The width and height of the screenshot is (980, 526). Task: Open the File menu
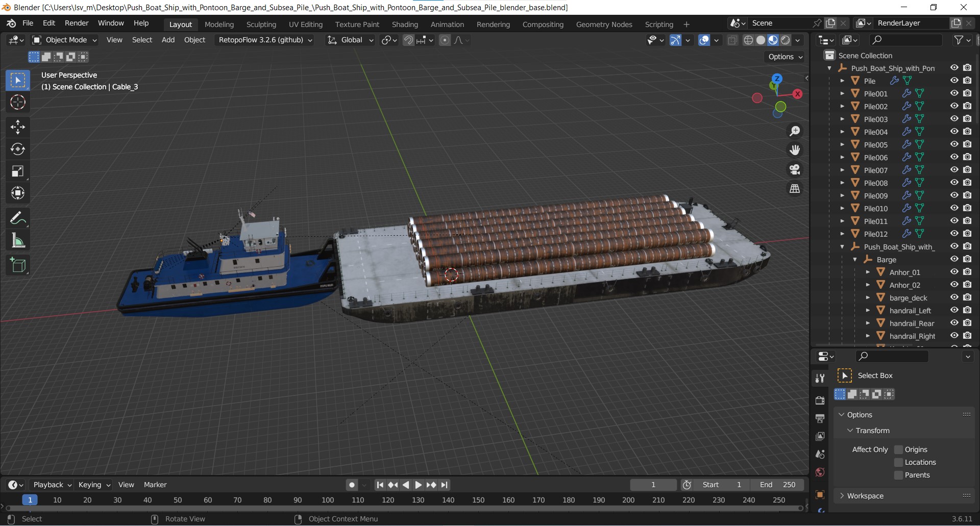28,23
